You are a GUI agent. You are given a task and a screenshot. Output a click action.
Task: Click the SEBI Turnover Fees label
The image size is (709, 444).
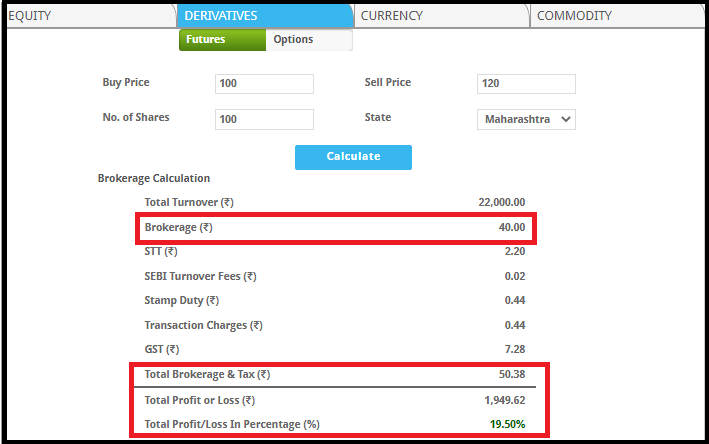click(x=200, y=276)
